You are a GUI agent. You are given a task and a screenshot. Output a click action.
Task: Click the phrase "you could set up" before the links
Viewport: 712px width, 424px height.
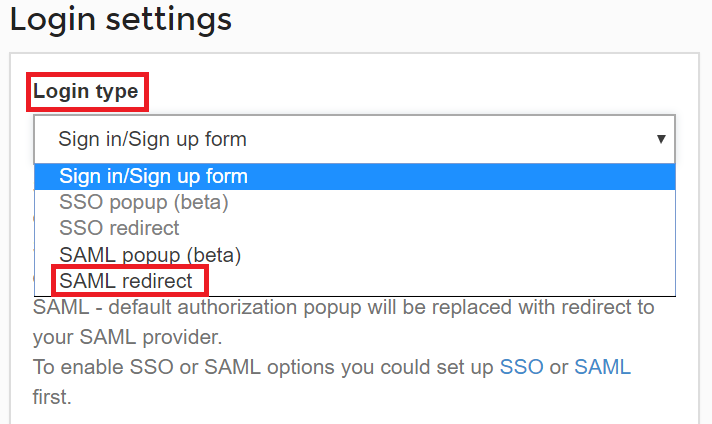coord(423,367)
